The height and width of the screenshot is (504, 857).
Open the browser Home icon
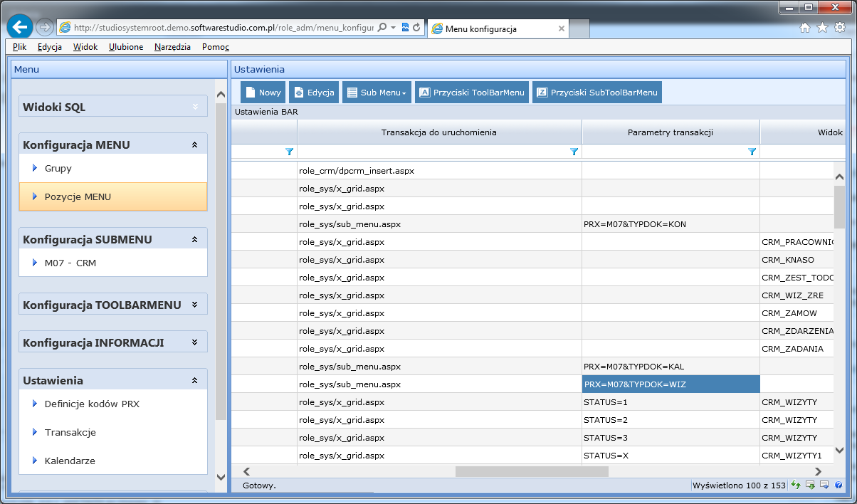tap(805, 28)
